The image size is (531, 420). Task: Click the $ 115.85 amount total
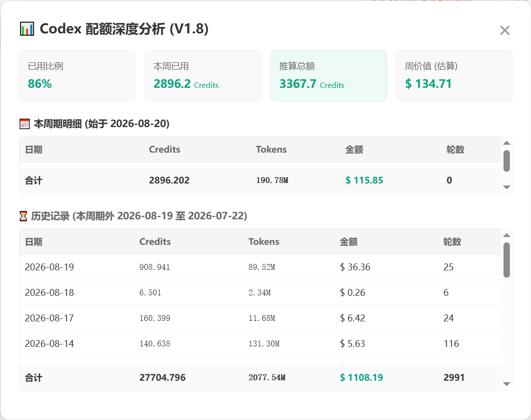pos(364,180)
